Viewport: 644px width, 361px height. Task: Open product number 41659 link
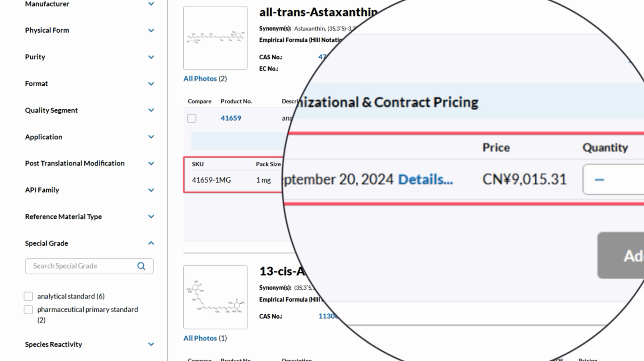coord(231,118)
